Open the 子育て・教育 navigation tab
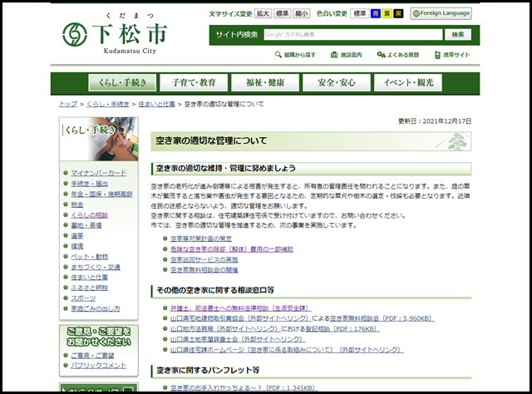 tap(194, 83)
